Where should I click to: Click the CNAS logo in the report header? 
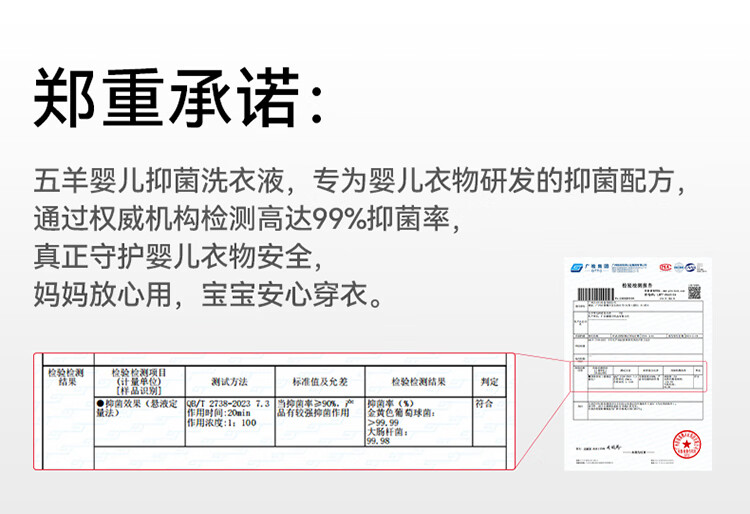click(691, 267)
